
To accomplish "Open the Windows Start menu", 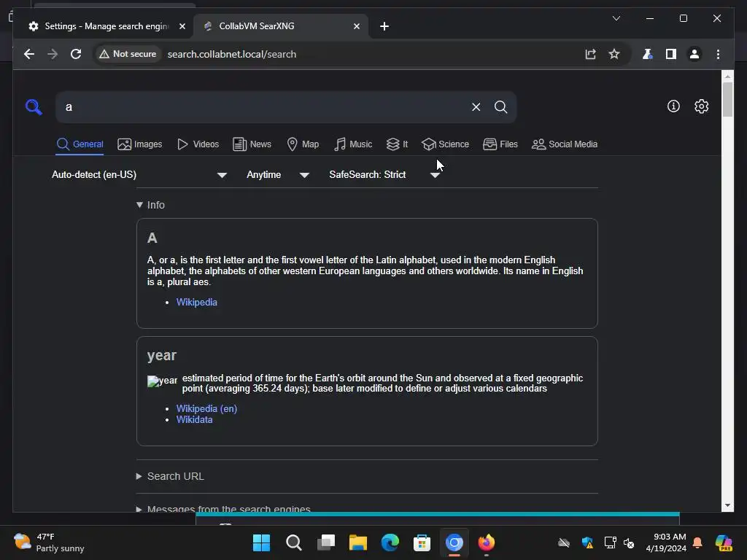I will pos(262,542).
